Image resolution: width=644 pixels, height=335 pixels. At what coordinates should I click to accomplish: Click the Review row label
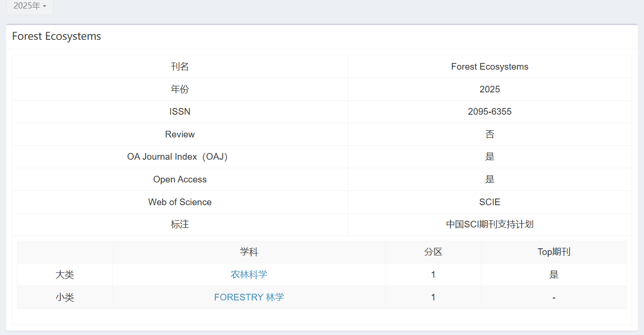180,135
